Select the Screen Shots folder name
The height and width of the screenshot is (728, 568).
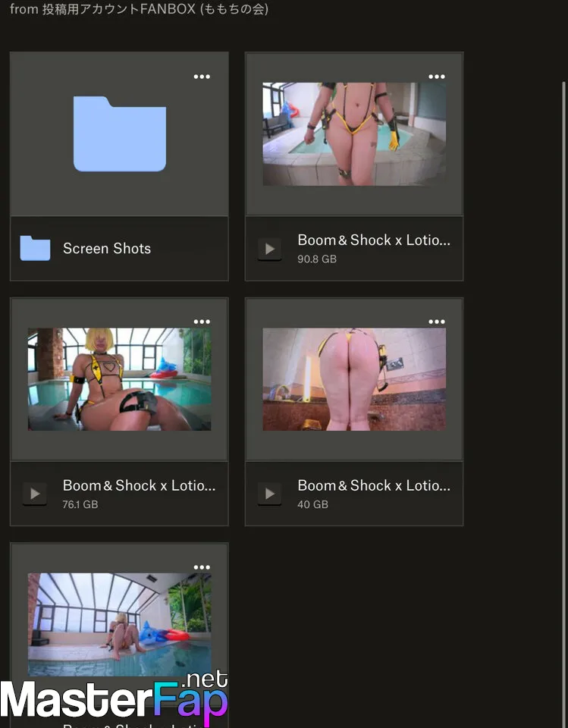[x=107, y=249]
